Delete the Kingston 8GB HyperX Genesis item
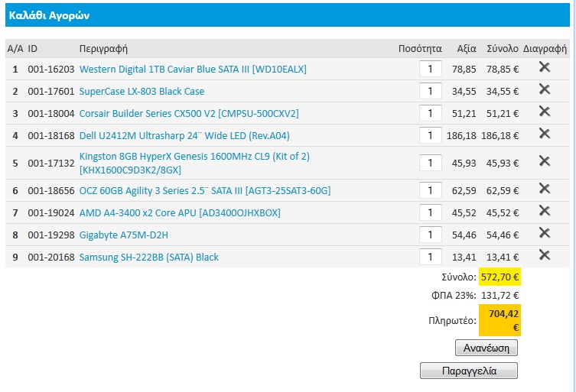 point(545,160)
